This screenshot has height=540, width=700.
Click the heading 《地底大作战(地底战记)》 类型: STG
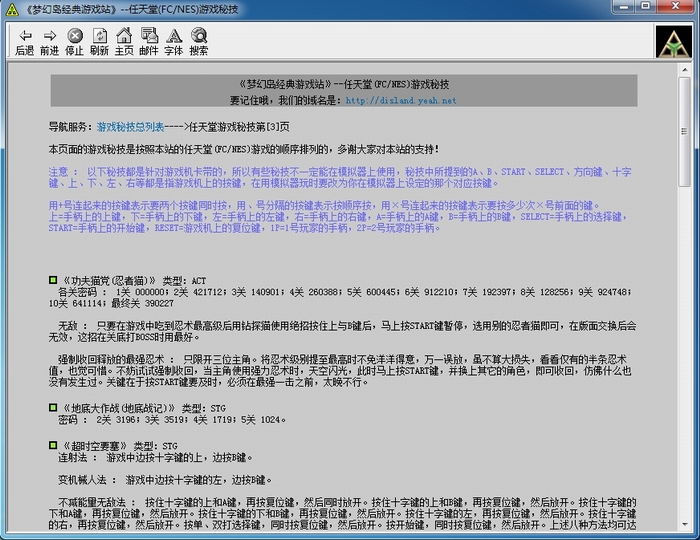coord(143,408)
